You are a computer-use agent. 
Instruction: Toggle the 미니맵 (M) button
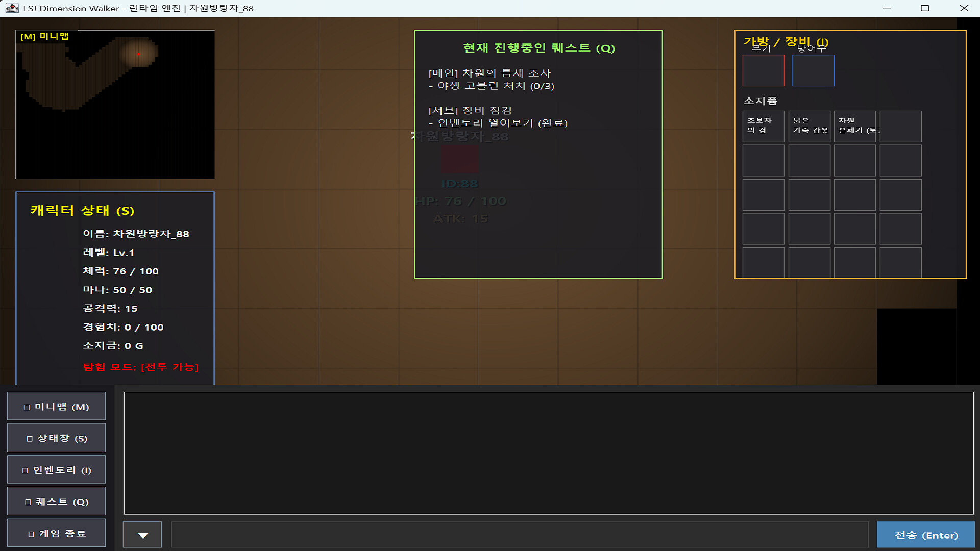tap(56, 407)
